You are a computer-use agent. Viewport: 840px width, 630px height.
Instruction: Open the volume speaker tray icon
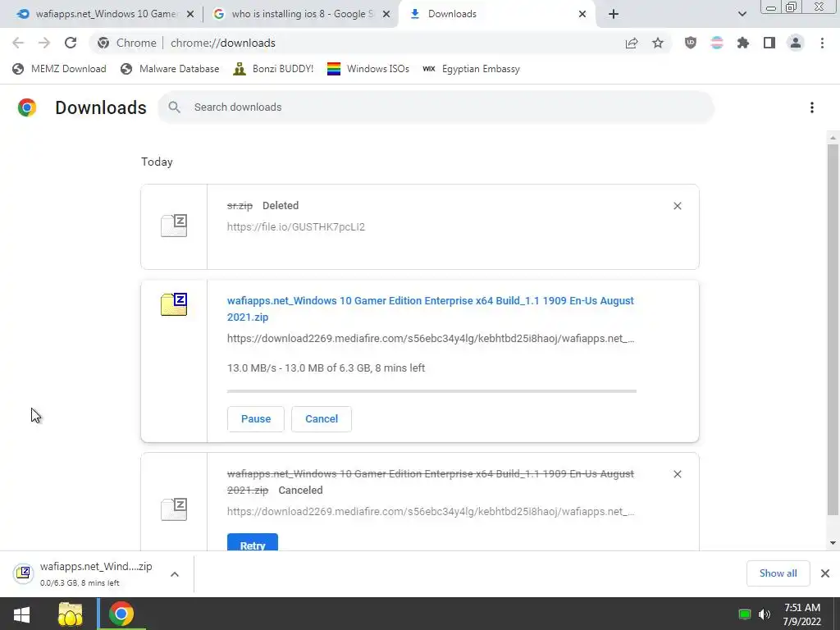tap(765, 614)
